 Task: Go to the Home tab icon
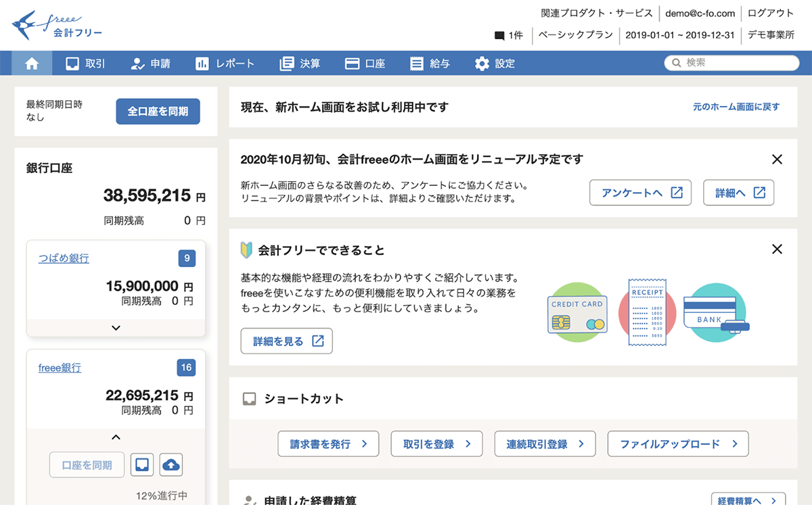click(32, 64)
